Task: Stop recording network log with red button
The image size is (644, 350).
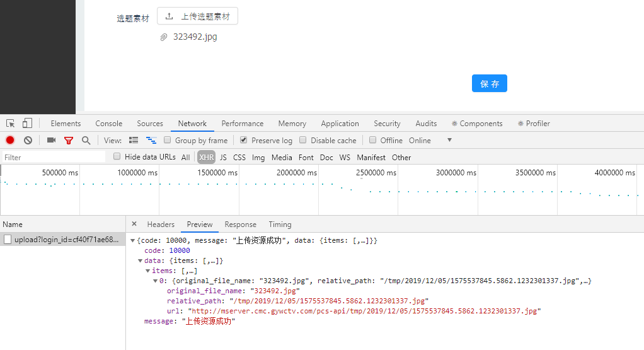Action: click(10, 140)
